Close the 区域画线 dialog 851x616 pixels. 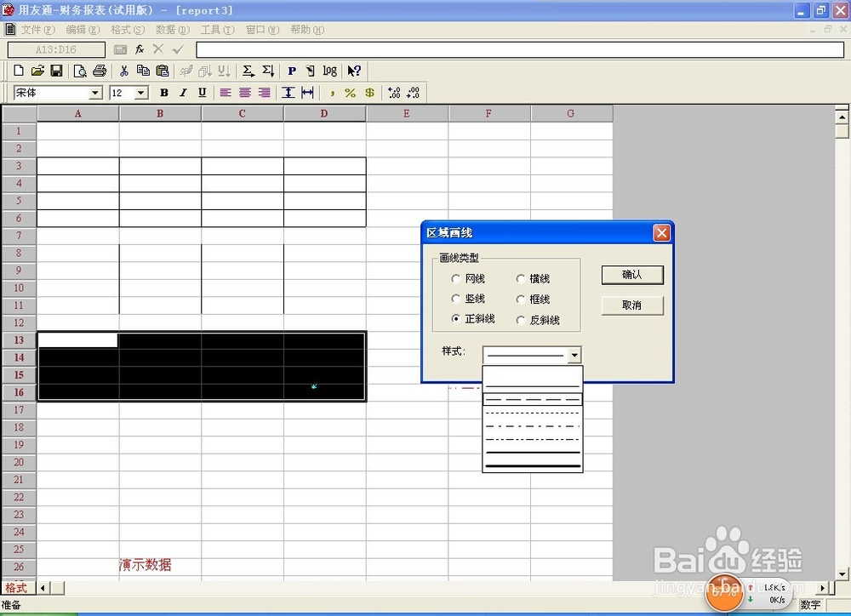[661, 233]
